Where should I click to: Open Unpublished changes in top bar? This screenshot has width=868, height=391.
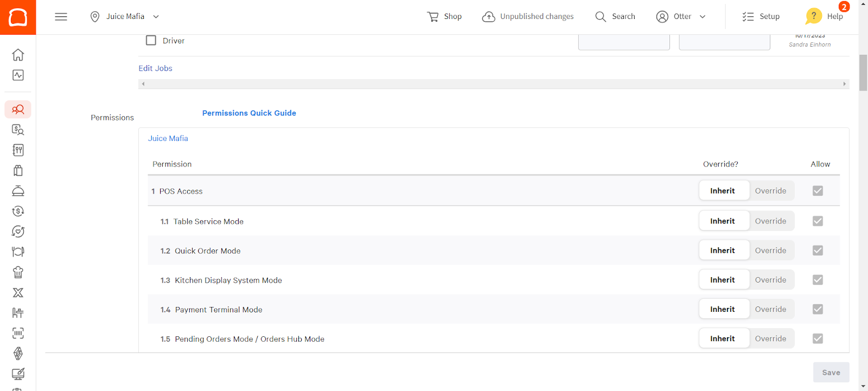[x=528, y=17]
